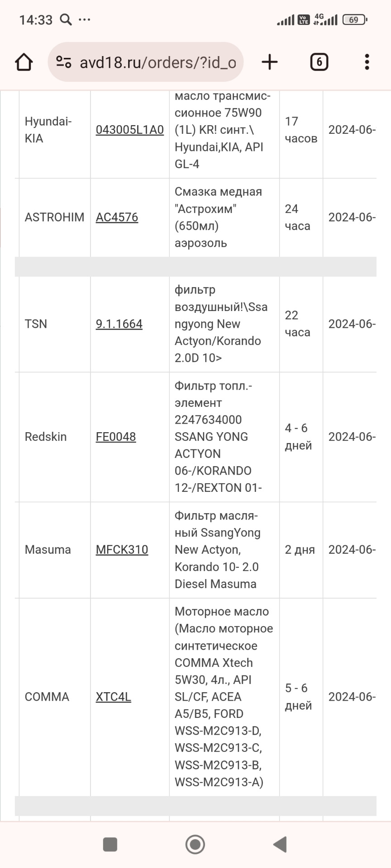Open the XTC4L COMMA motor oil link
The image size is (391, 868).
(x=114, y=697)
